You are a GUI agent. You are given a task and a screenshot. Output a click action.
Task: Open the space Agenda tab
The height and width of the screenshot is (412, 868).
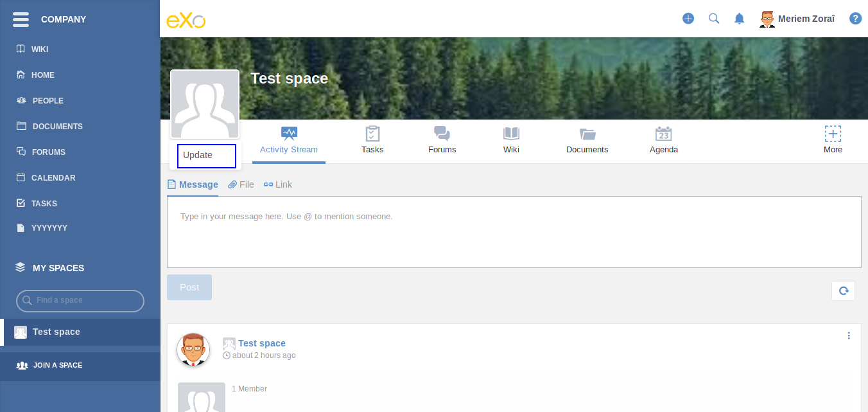coord(664,141)
